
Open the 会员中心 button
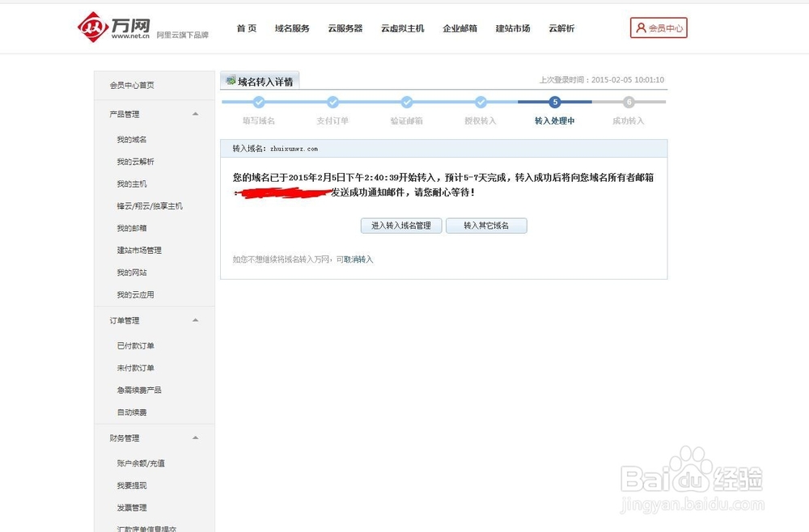point(659,27)
